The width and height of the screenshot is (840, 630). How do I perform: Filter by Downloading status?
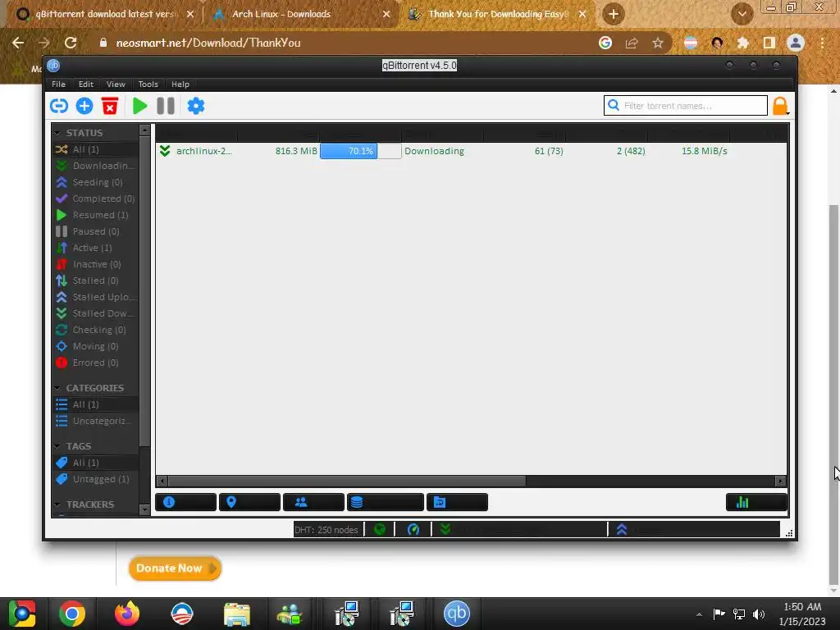(x=95, y=166)
